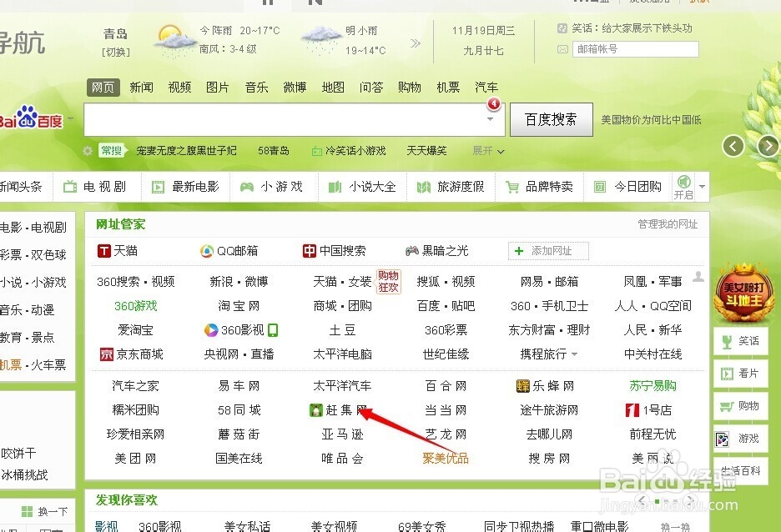Expand the 展开 hot searches list
The height and width of the screenshot is (532, 781).
[x=488, y=151]
